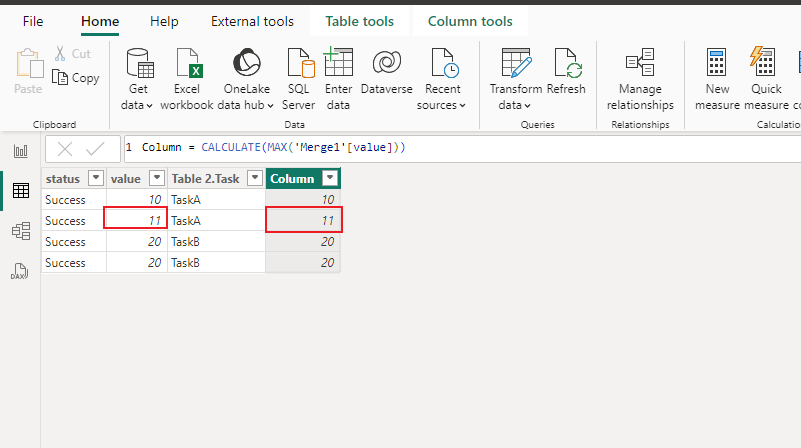Image resolution: width=801 pixels, height=448 pixels.
Task: Open the File menu
Action: (33, 21)
